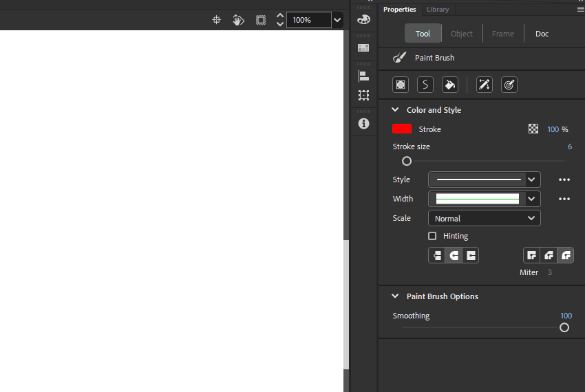Click the stage vertical scrollbar thumb

pos(346,304)
